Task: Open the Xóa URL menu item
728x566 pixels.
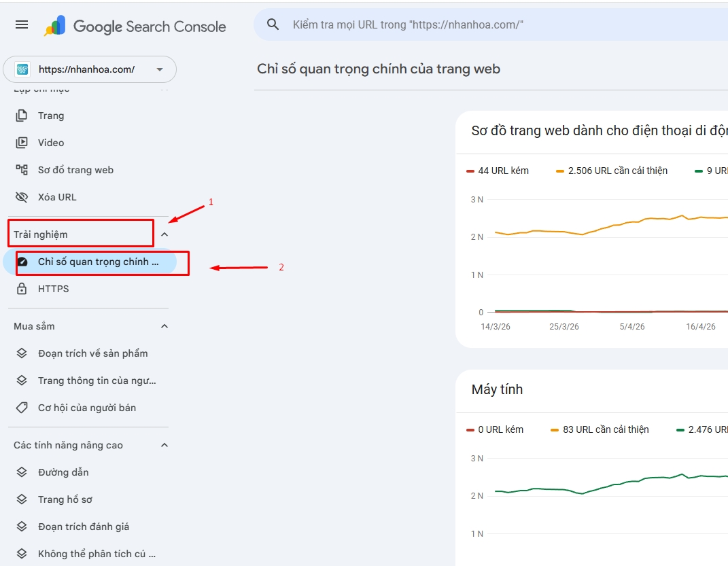Action: coord(90,197)
